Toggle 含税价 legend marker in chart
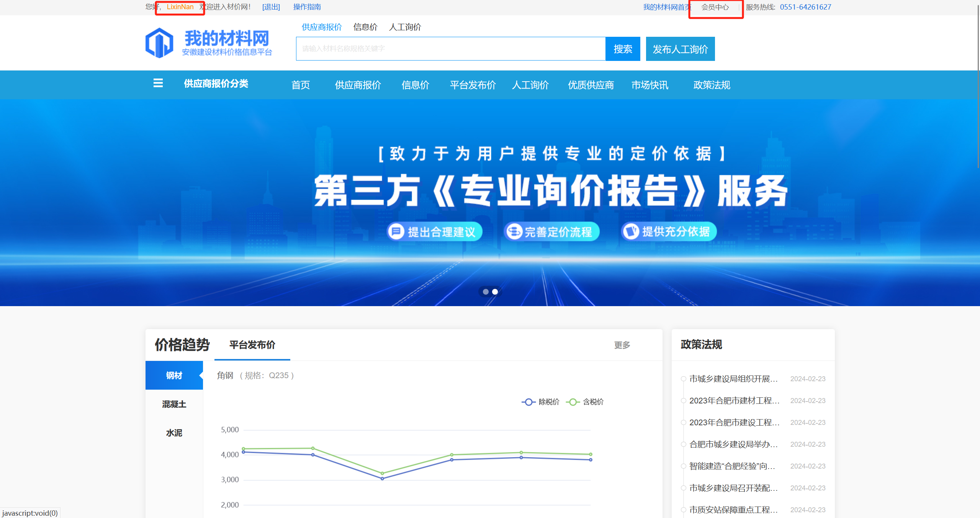980x518 pixels. [573, 402]
